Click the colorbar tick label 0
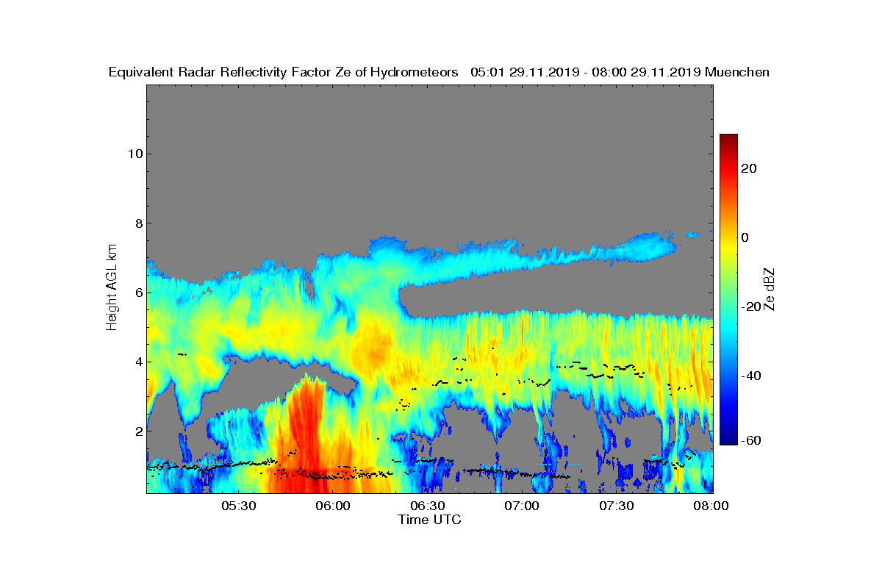Image resolution: width=882 pixels, height=588 pixels. coord(745,237)
